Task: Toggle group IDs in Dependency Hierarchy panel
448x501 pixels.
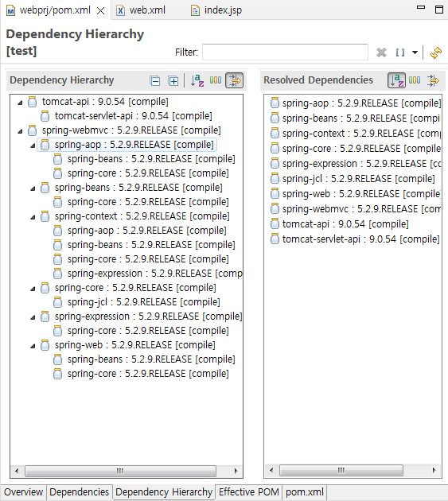Action: [x=216, y=80]
